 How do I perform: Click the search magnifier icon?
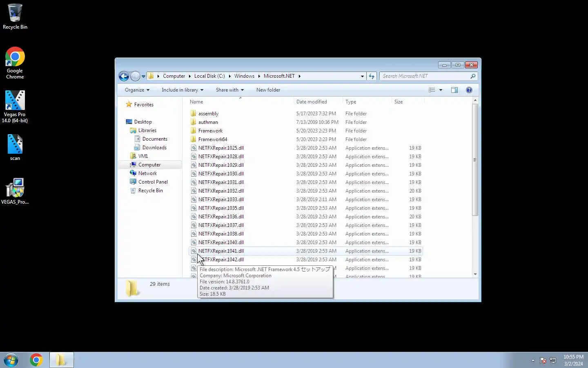click(x=473, y=76)
